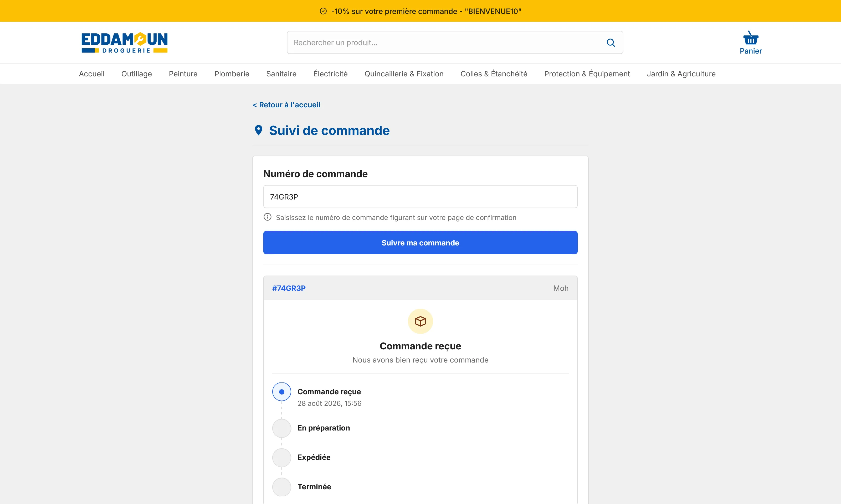
Task: Select the En préparation step circle
Action: 281,428
